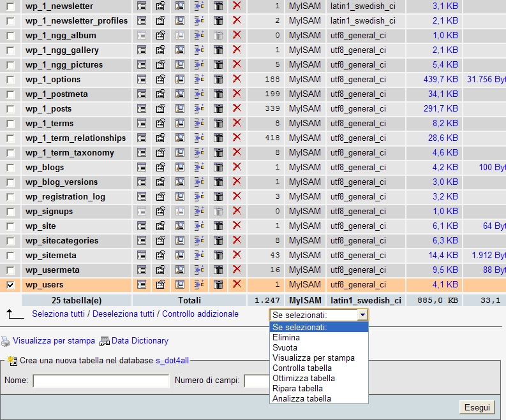Uncheck the wp_users checkbox

[x=10, y=285]
